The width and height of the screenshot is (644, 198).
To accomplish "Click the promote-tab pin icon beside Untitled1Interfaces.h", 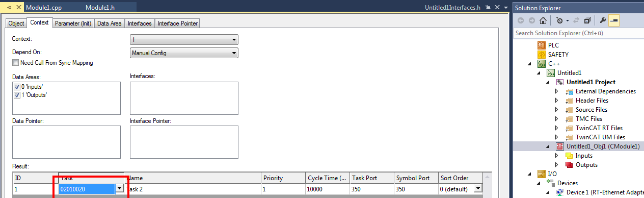I will [x=488, y=8].
